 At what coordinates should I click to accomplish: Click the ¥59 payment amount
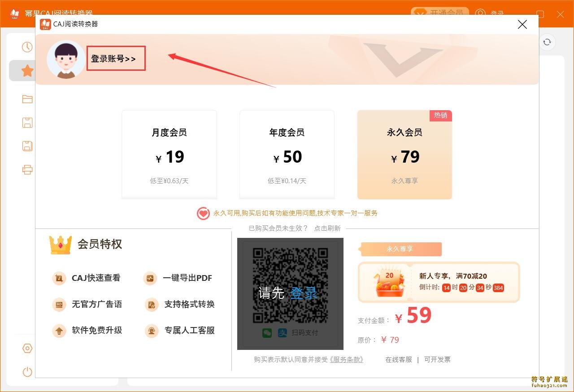[413, 316]
